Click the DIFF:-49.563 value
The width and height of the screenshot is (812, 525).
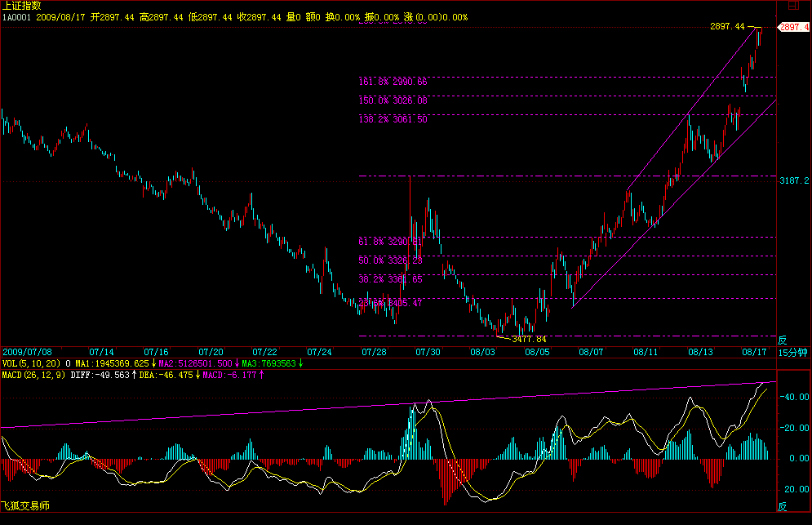click(100, 375)
